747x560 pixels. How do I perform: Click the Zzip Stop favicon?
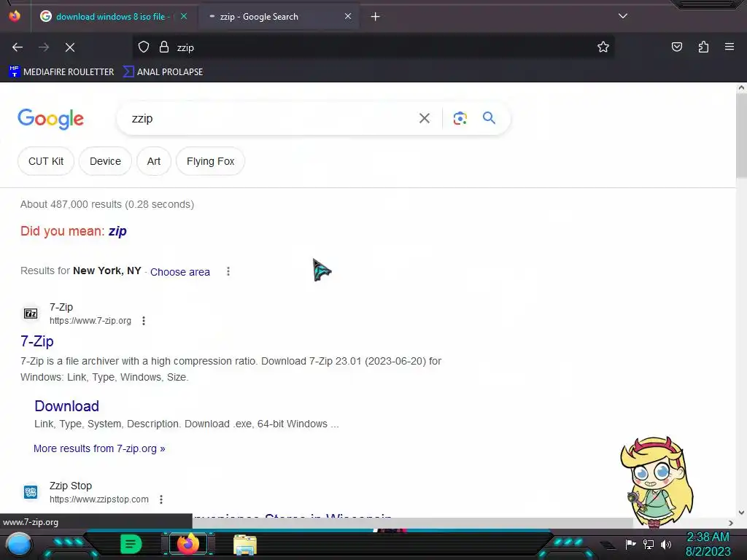tap(31, 492)
